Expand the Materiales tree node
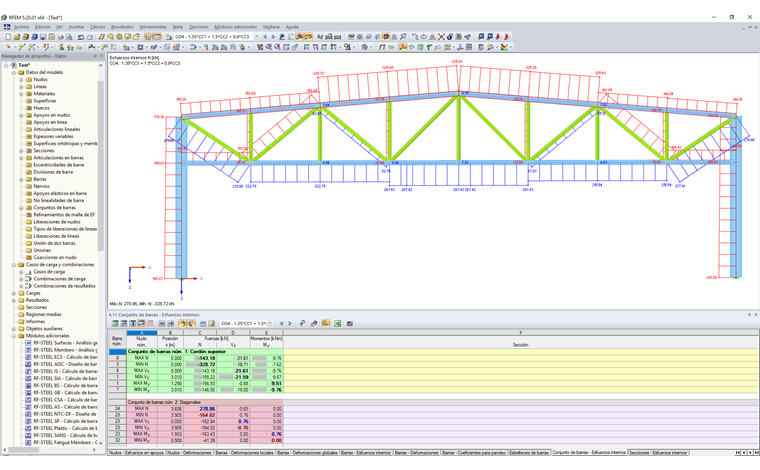The width and height of the screenshot is (760, 470). coord(21,94)
